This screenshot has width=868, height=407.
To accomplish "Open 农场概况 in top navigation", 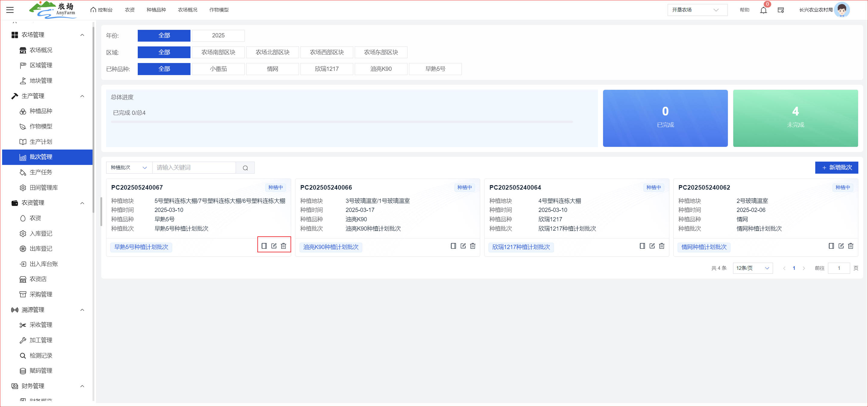I will [187, 10].
